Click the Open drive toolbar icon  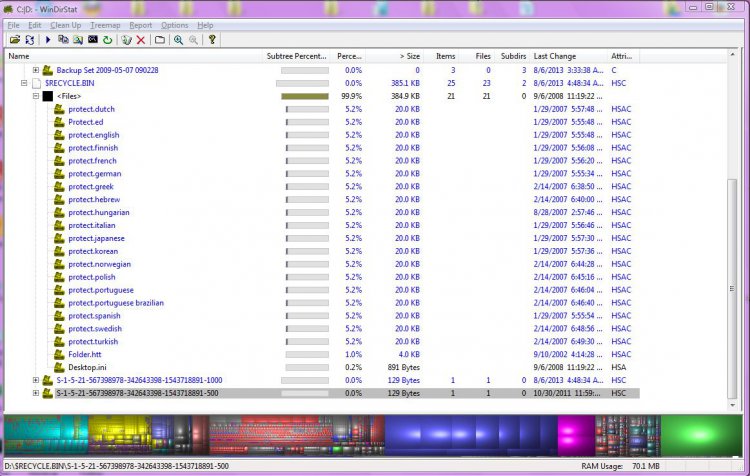15,40
